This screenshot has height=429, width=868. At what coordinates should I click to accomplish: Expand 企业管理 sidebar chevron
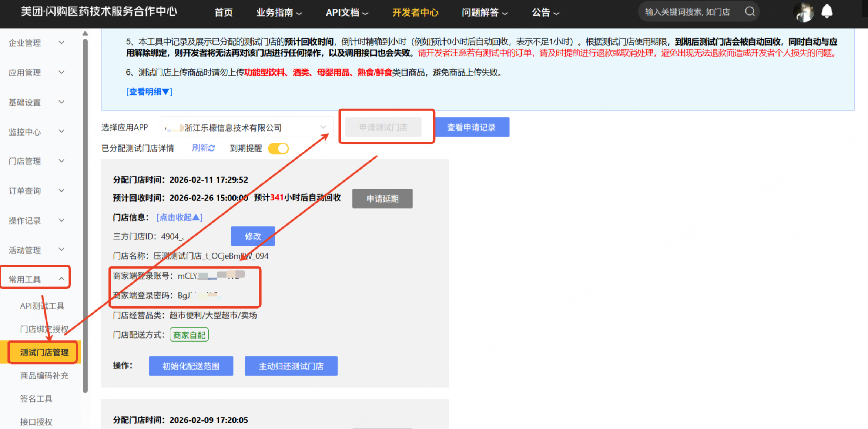click(61, 43)
